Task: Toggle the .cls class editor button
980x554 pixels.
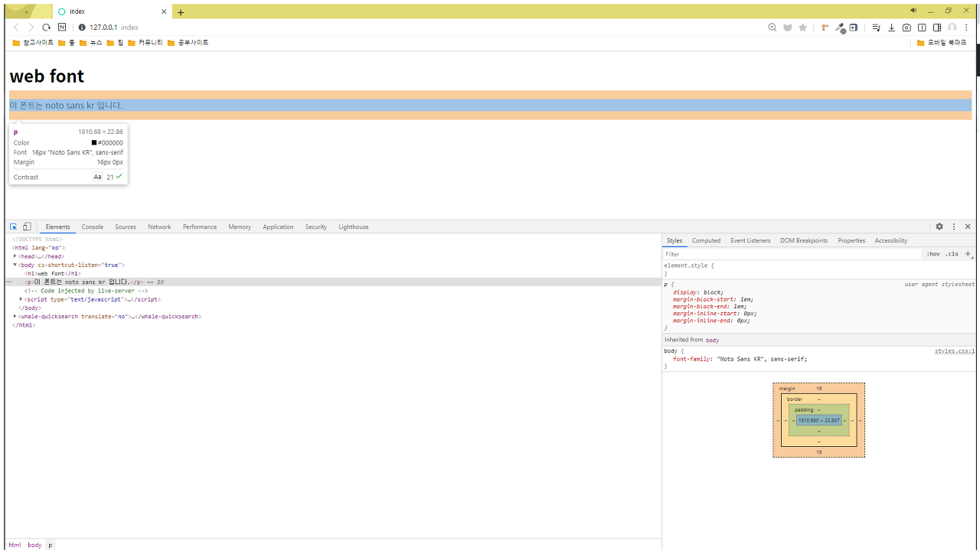Action: tap(952, 254)
